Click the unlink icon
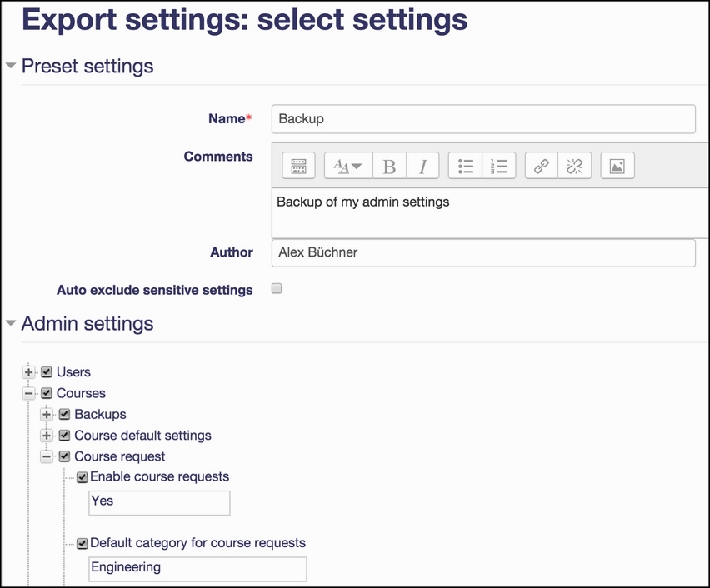The image size is (710, 588). pyautogui.click(x=575, y=166)
